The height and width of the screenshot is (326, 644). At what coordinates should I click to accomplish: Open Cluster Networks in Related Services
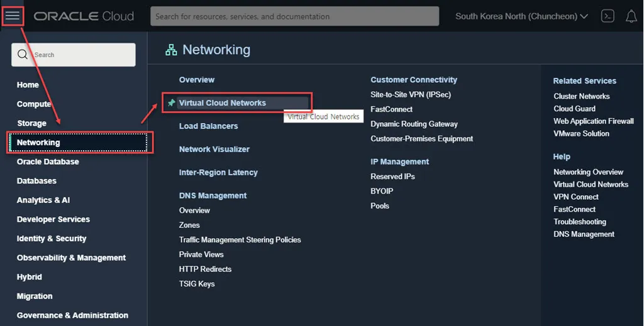[x=582, y=96]
